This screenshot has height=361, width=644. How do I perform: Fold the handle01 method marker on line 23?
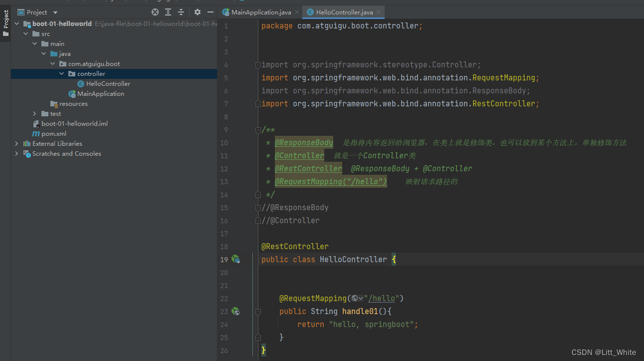click(x=258, y=312)
